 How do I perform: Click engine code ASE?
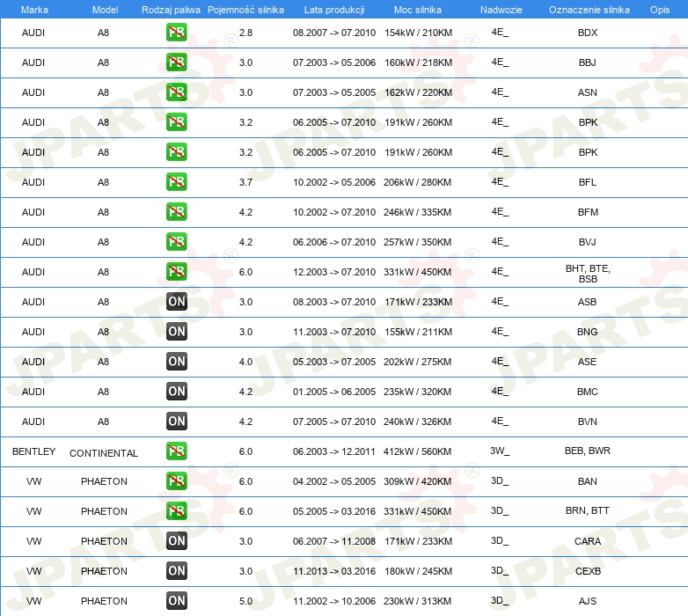click(587, 362)
